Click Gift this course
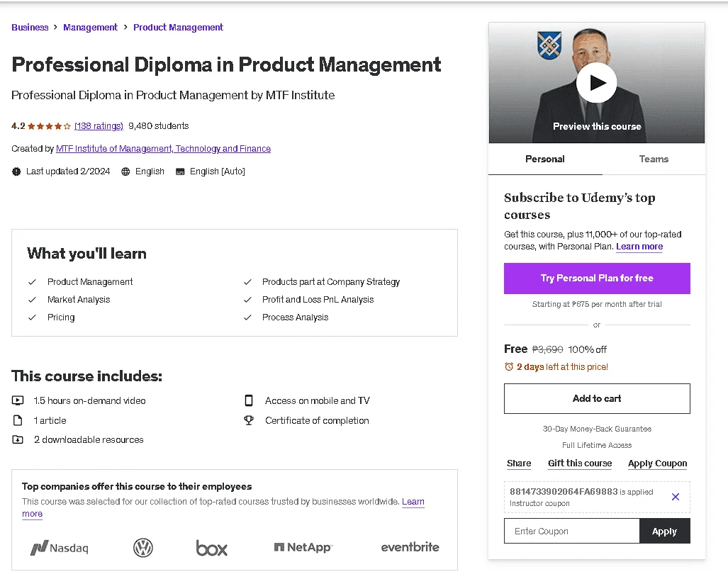The height and width of the screenshot is (579, 728). (x=580, y=463)
